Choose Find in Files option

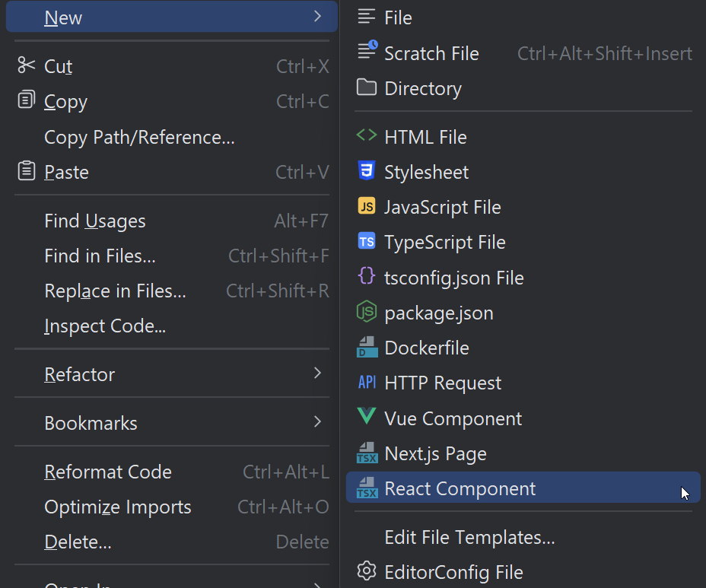tap(100, 256)
